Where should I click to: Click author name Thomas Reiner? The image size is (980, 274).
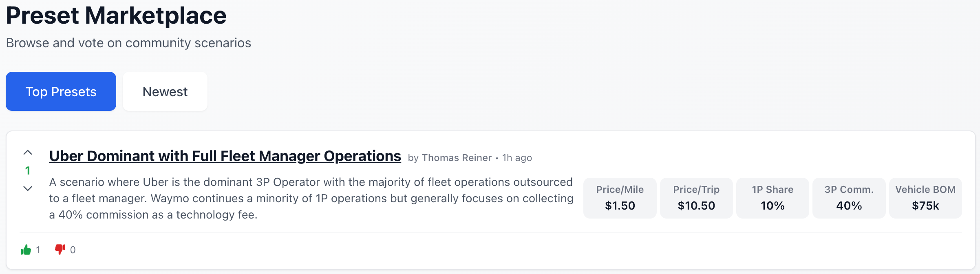click(457, 158)
